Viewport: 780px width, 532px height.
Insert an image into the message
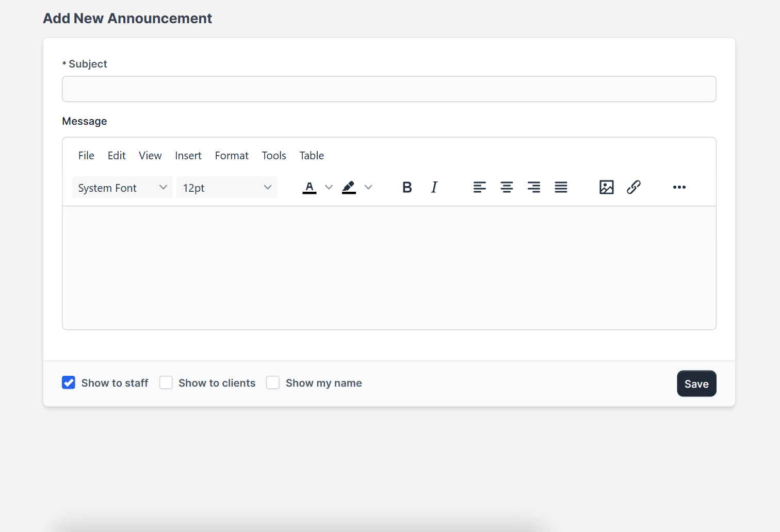coord(607,187)
